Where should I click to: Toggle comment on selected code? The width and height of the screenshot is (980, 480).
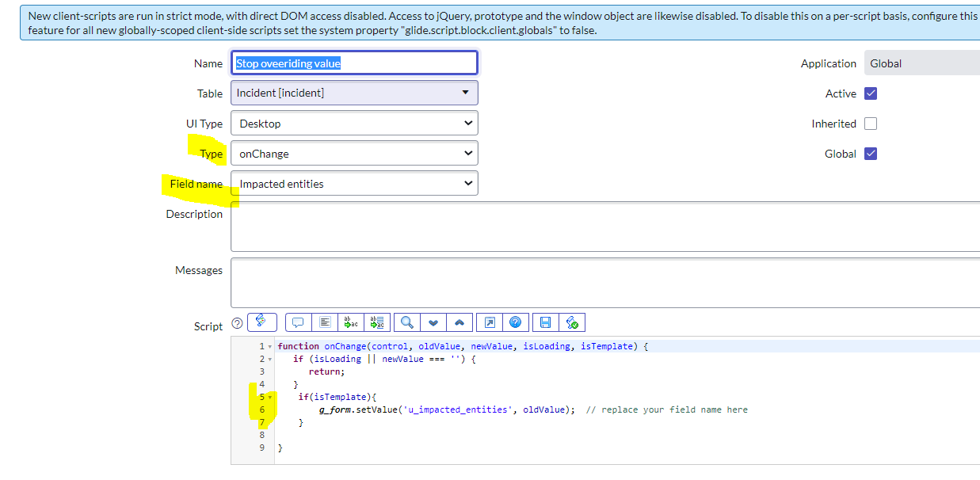(299, 322)
